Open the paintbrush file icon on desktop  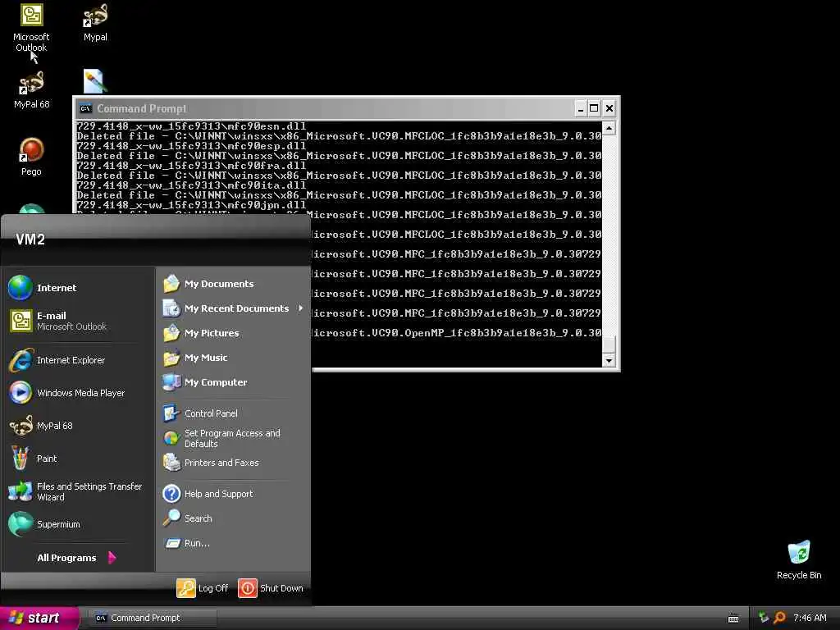(95, 81)
